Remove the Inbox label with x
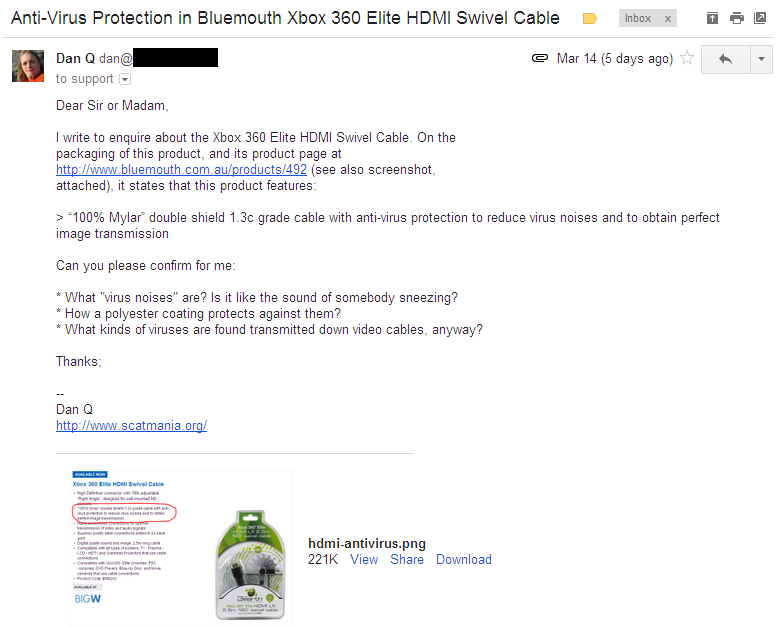 point(668,18)
